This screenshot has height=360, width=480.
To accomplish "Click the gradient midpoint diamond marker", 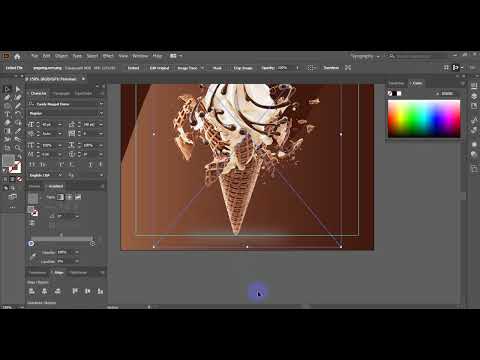I will click(x=61, y=235).
